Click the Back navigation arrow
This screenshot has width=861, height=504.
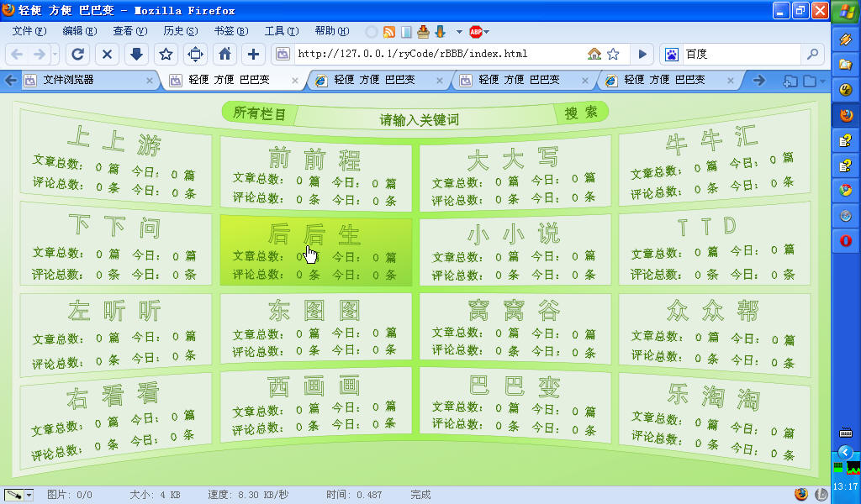17,55
